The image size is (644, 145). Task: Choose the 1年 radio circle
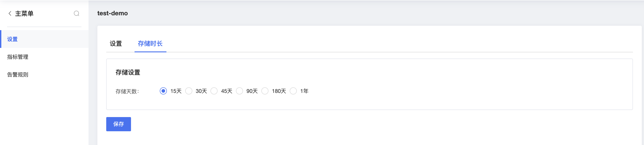293,91
